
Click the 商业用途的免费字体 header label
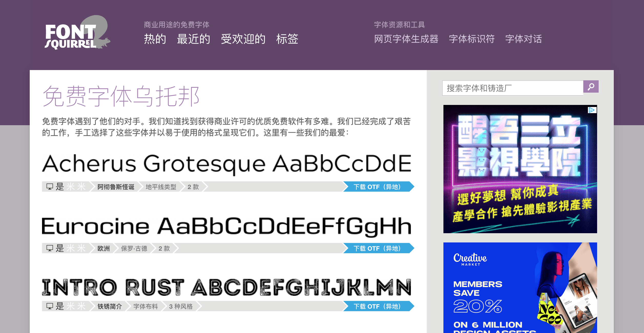(x=176, y=25)
